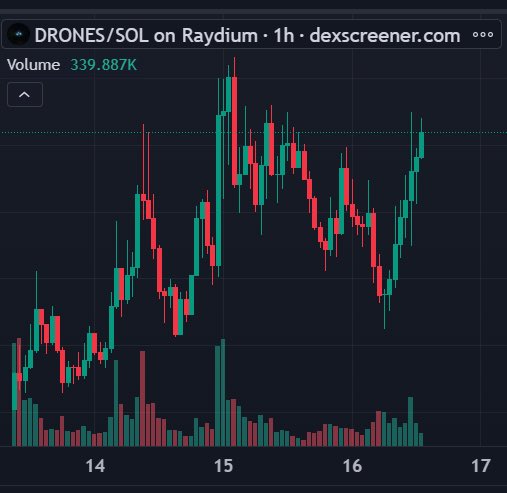Viewport: 507px width, 493px height.
Task: Click the date label 14 on time axis
Action: pyautogui.click(x=95, y=466)
